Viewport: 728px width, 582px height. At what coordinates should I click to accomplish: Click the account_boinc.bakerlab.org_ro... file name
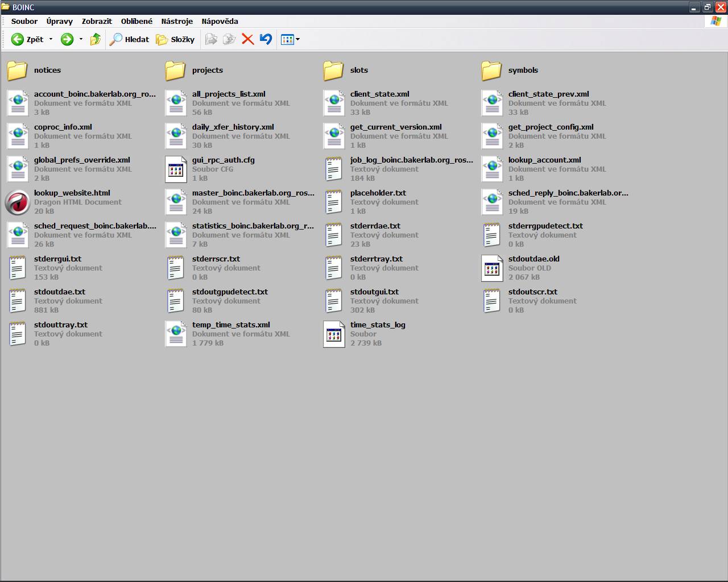pos(95,94)
